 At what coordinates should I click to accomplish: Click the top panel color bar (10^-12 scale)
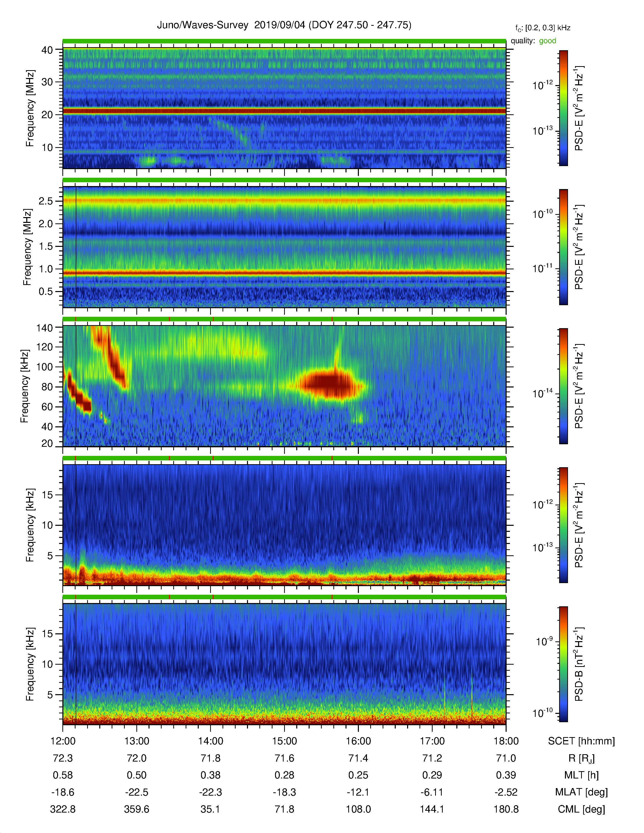tap(563, 108)
